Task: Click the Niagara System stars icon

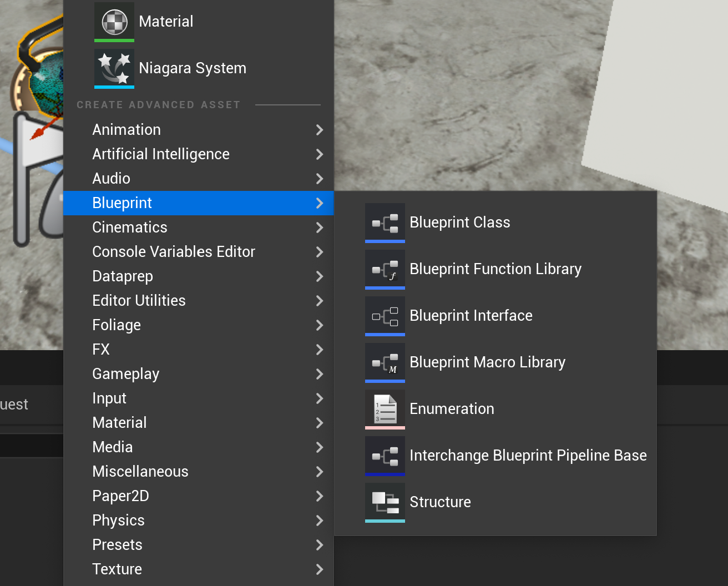Action: click(x=114, y=68)
